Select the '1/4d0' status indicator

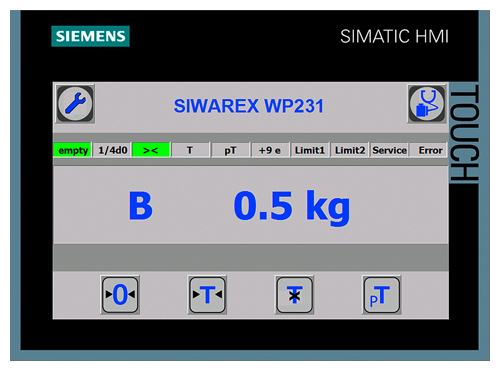(x=112, y=150)
